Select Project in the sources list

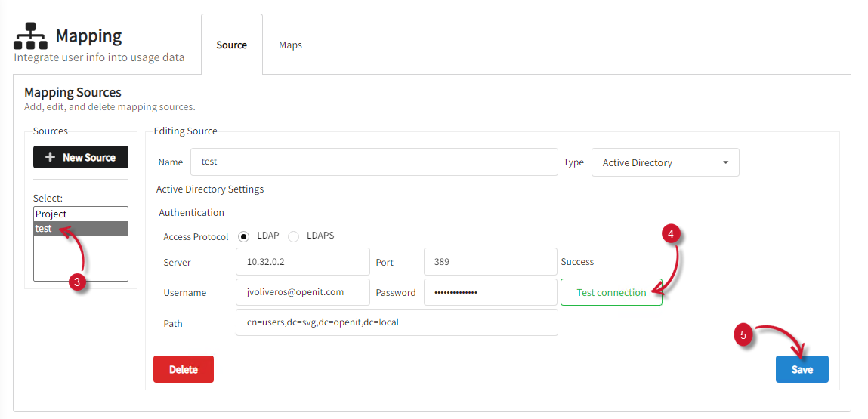(x=81, y=214)
